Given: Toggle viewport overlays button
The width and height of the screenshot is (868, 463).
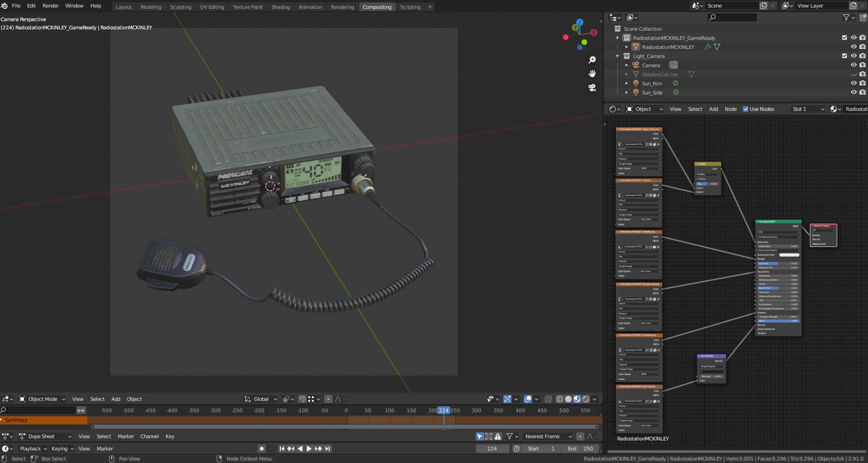Looking at the screenshot, I should point(528,399).
